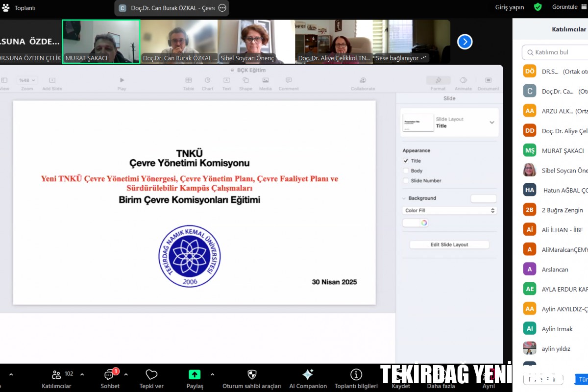The height and width of the screenshot is (392, 588).
Task: Select Doç. Dr. Aliye Çelikkol video thumbnail
Action: pos(334,42)
